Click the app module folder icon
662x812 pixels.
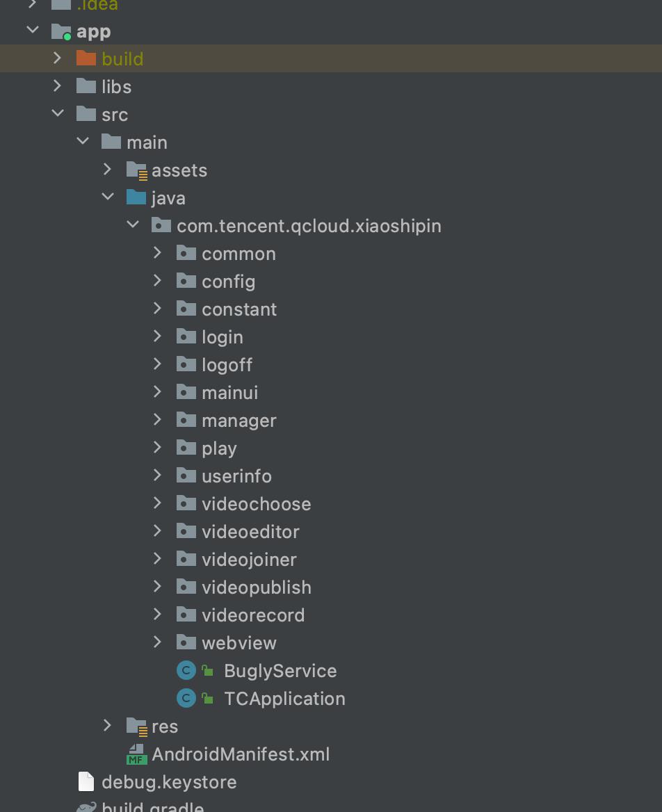pyautogui.click(x=62, y=31)
